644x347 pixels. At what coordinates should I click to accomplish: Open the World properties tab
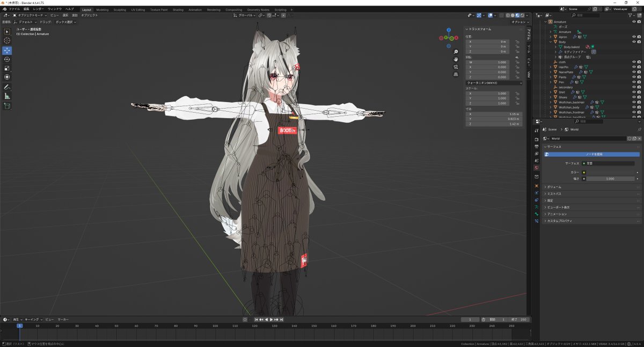(x=537, y=168)
